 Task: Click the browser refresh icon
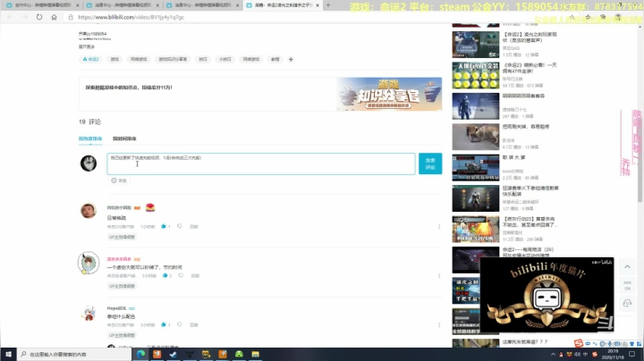(39, 17)
